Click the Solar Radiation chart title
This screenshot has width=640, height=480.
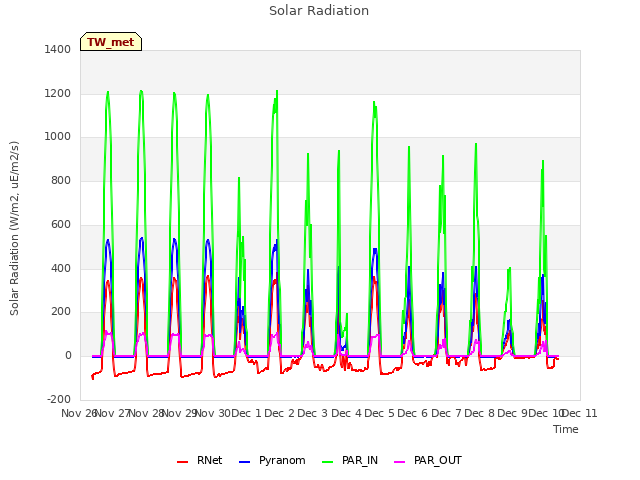point(319,11)
